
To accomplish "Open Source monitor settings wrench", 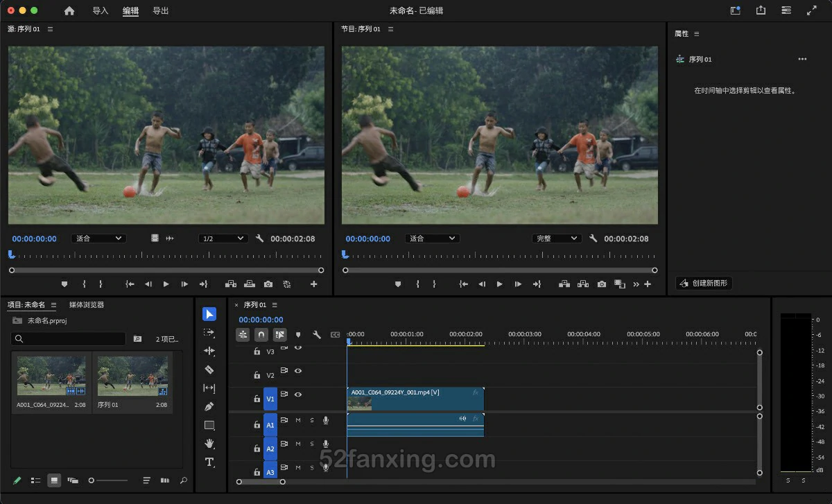I will [x=260, y=238].
